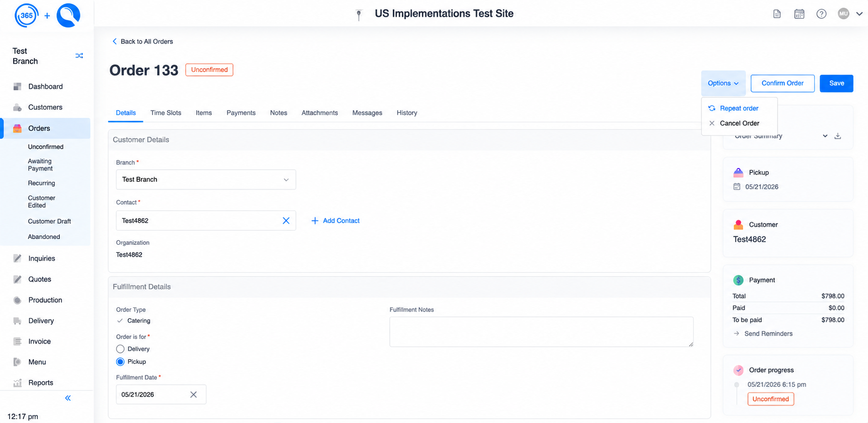The height and width of the screenshot is (423, 868).
Task: Expand the Order Summary chevron
Action: click(x=825, y=136)
